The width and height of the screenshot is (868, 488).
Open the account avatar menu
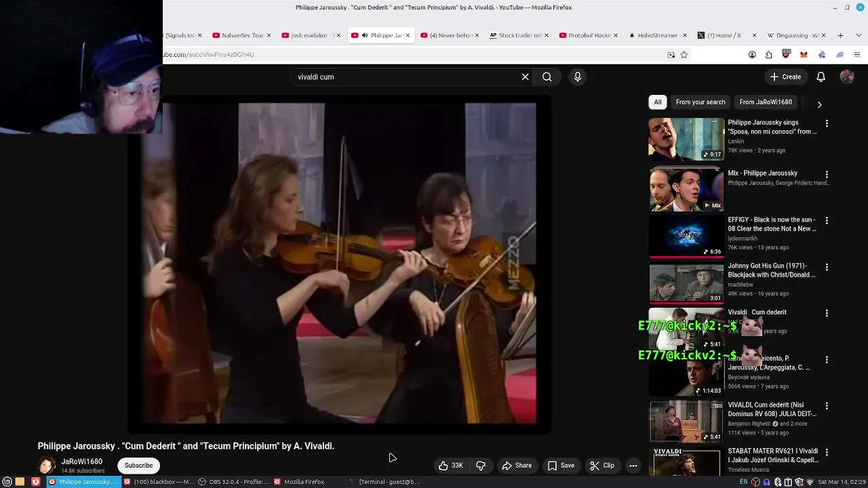(847, 77)
